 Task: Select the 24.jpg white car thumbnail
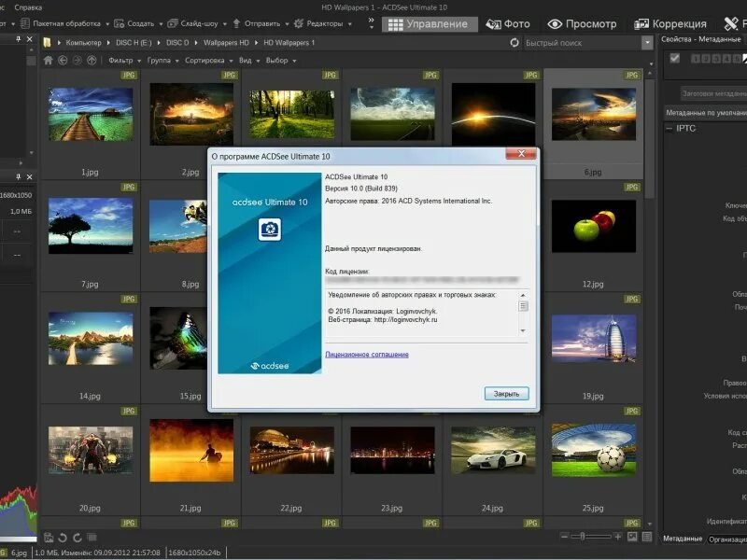(x=493, y=450)
